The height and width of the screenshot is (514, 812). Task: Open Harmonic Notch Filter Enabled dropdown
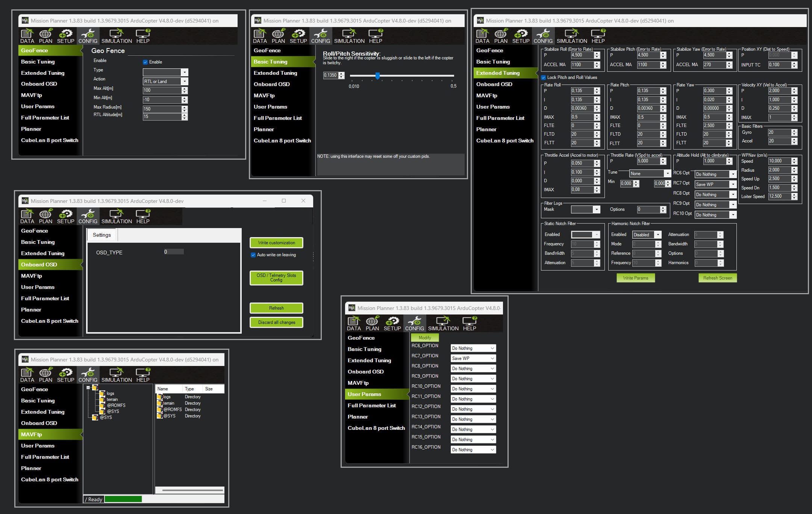click(x=647, y=235)
